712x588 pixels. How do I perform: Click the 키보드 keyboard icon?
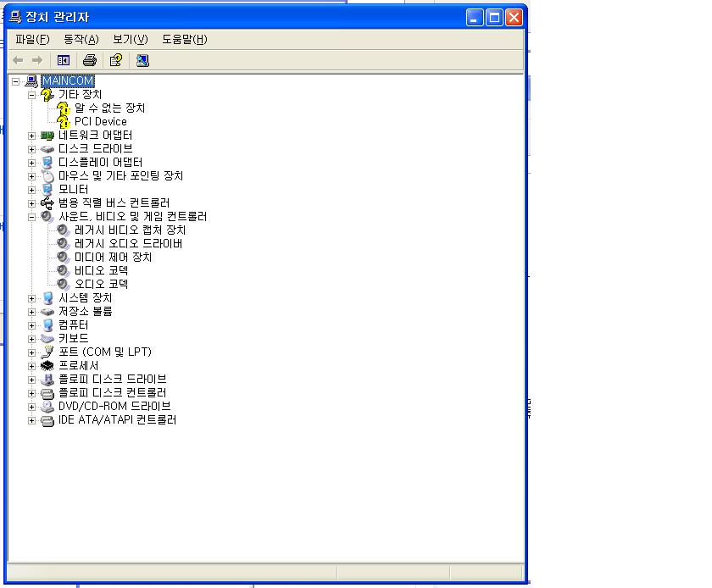coord(47,339)
